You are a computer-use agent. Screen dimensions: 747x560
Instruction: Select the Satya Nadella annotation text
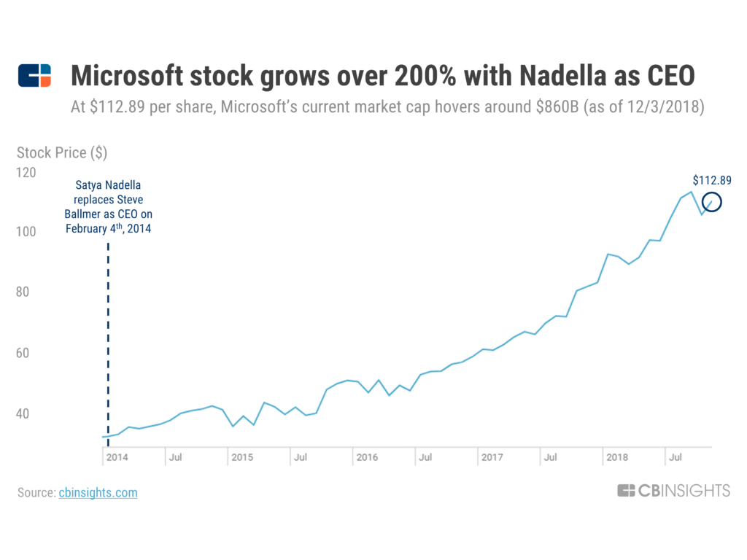pos(108,206)
